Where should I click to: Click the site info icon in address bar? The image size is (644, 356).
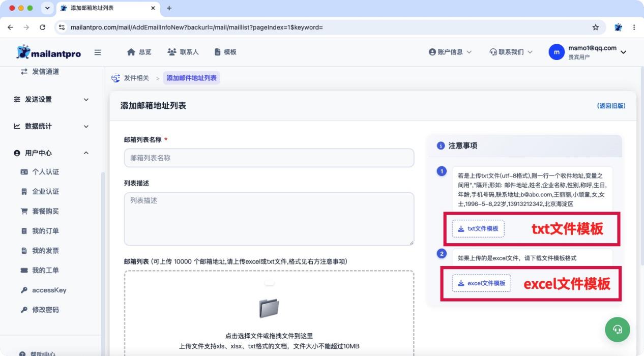click(62, 27)
